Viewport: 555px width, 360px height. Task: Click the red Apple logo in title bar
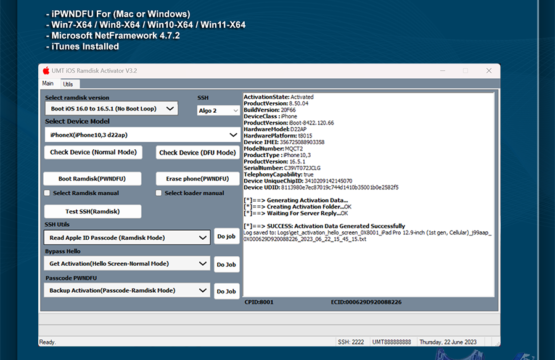point(46,71)
